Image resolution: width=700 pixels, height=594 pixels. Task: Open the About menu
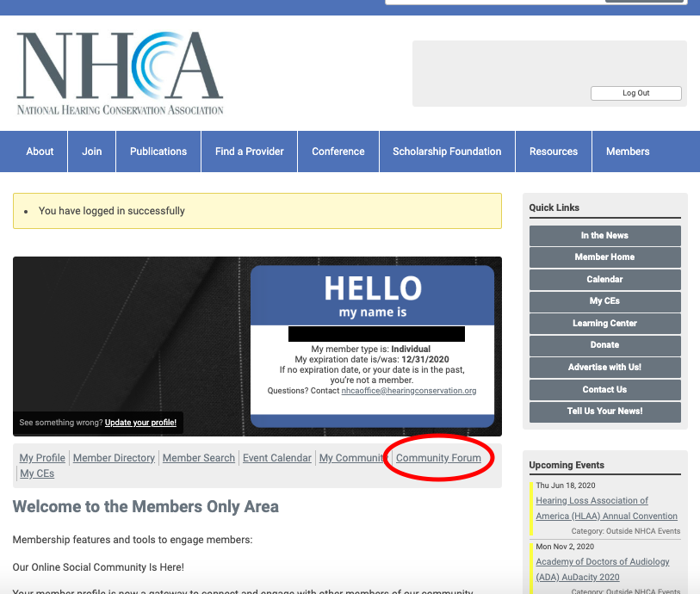click(x=40, y=152)
